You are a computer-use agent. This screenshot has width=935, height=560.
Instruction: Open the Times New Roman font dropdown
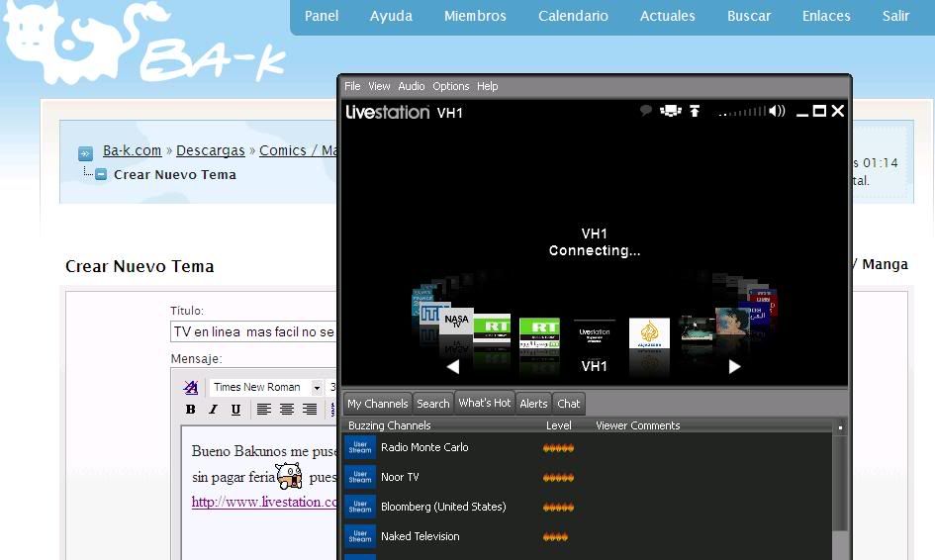(x=266, y=388)
